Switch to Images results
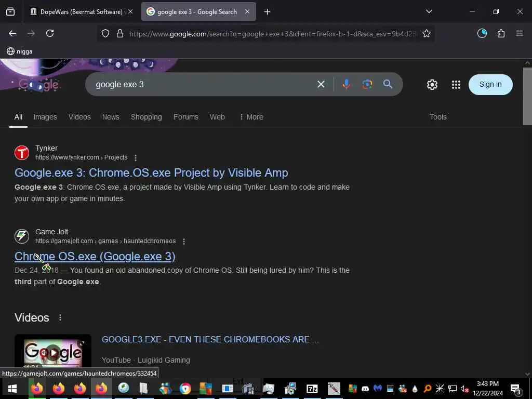This screenshot has width=532, height=399. tap(45, 117)
